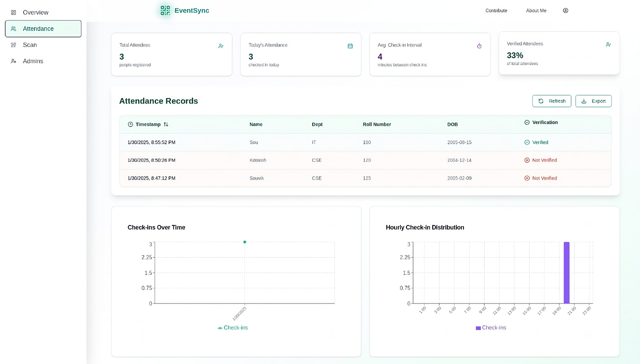Click the 21:00 x-axis label
This screenshot has width=640, height=364.
pyautogui.click(x=572, y=311)
